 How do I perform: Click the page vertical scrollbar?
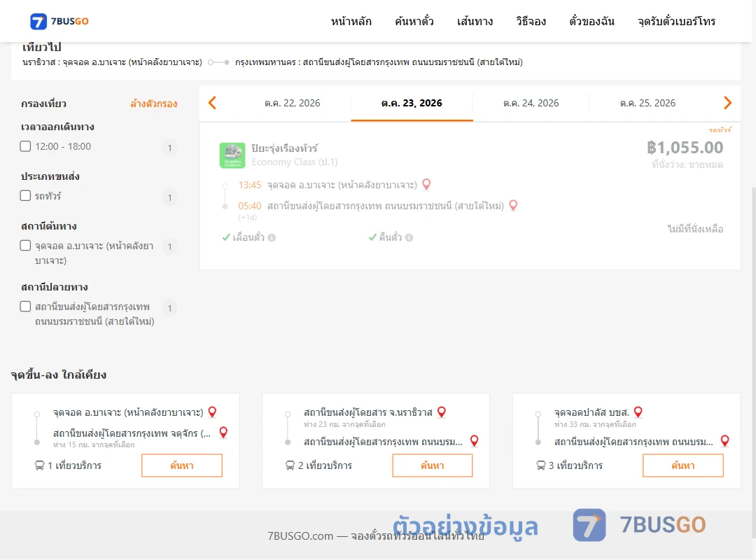[x=753, y=362]
